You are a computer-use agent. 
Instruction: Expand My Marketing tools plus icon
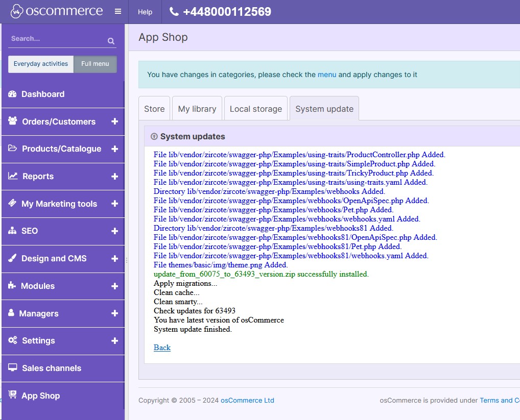click(x=115, y=204)
